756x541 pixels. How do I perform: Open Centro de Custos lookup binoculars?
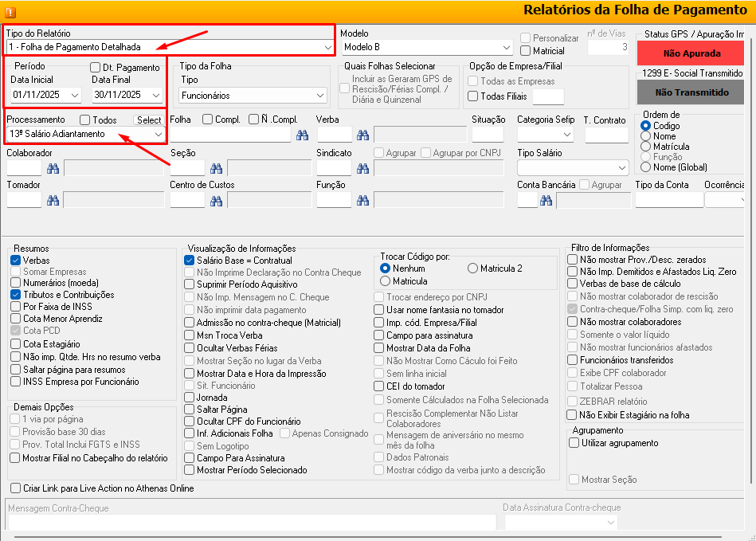pos(216,201)
